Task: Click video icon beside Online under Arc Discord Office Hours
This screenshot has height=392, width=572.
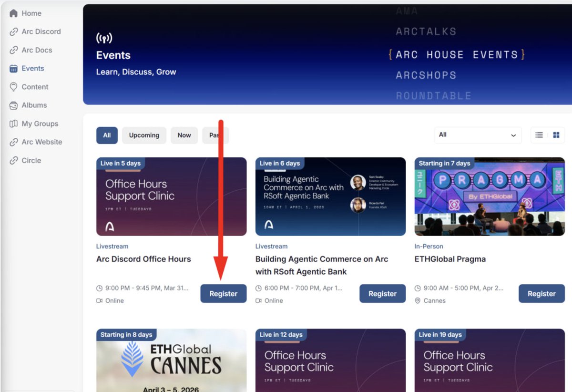Action: (100, 301)
